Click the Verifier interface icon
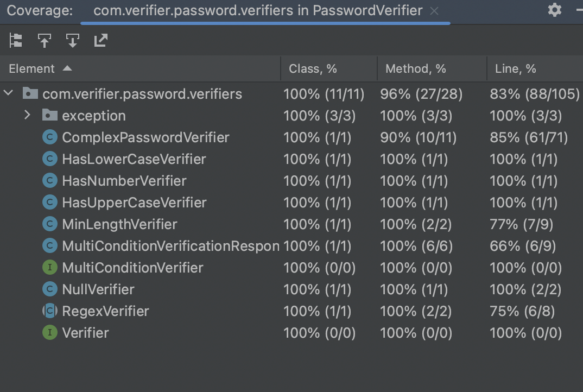 50,332
